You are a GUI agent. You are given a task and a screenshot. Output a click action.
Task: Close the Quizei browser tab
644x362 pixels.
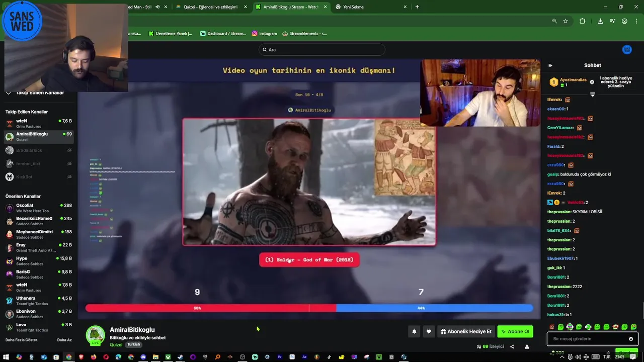(246, 7)
